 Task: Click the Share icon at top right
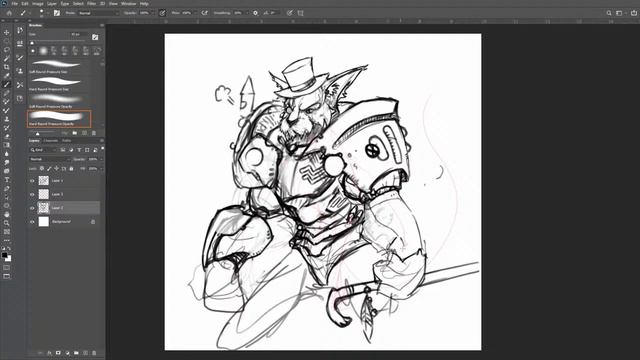[633, 13]
